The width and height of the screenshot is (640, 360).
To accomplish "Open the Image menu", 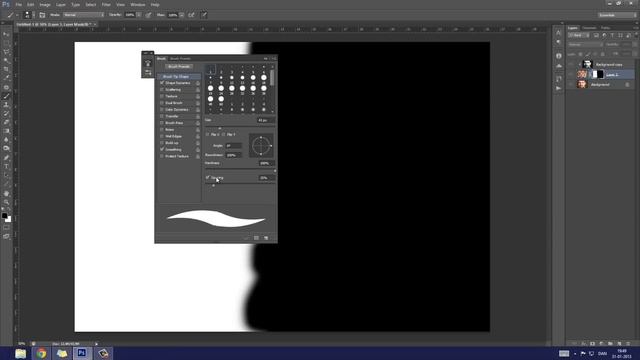I will (45, 4).
